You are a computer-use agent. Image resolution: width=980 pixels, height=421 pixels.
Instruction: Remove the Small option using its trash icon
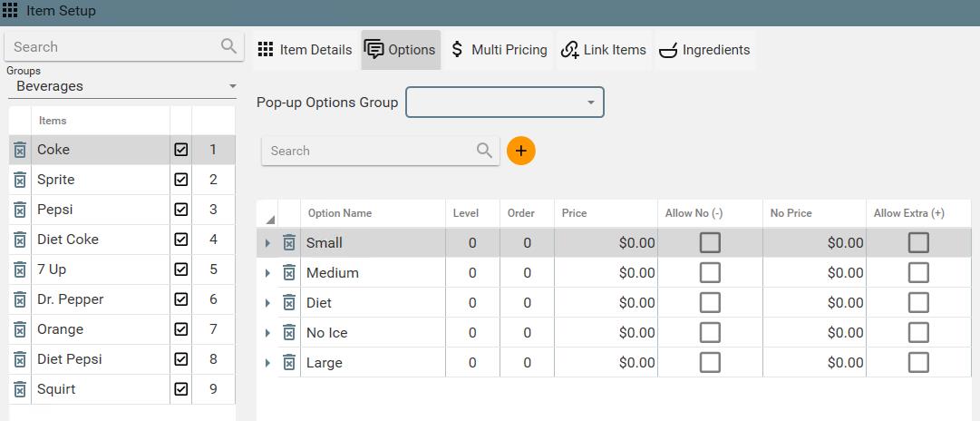(x=289, y=243)
